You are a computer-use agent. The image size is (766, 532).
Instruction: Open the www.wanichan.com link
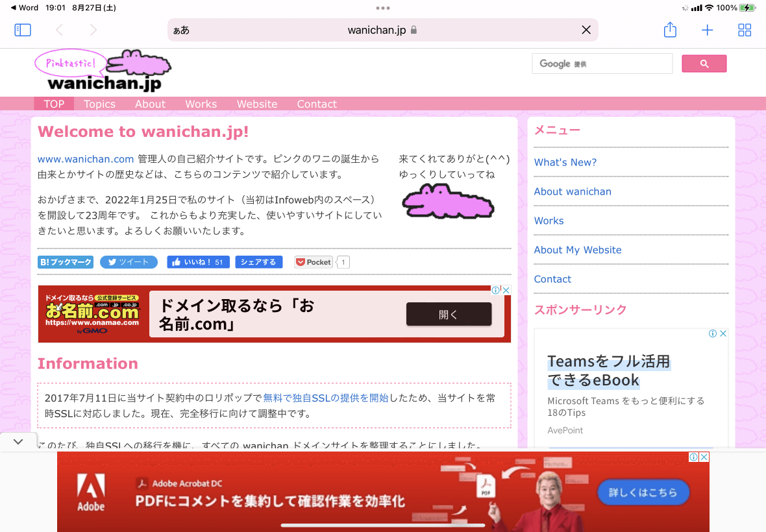86,158
